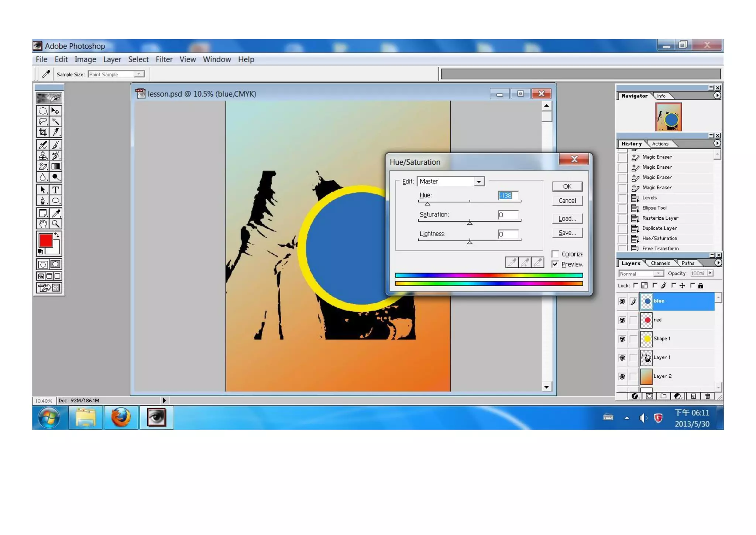Hide Layer 1 visibility eye

(x=622, y=358)
